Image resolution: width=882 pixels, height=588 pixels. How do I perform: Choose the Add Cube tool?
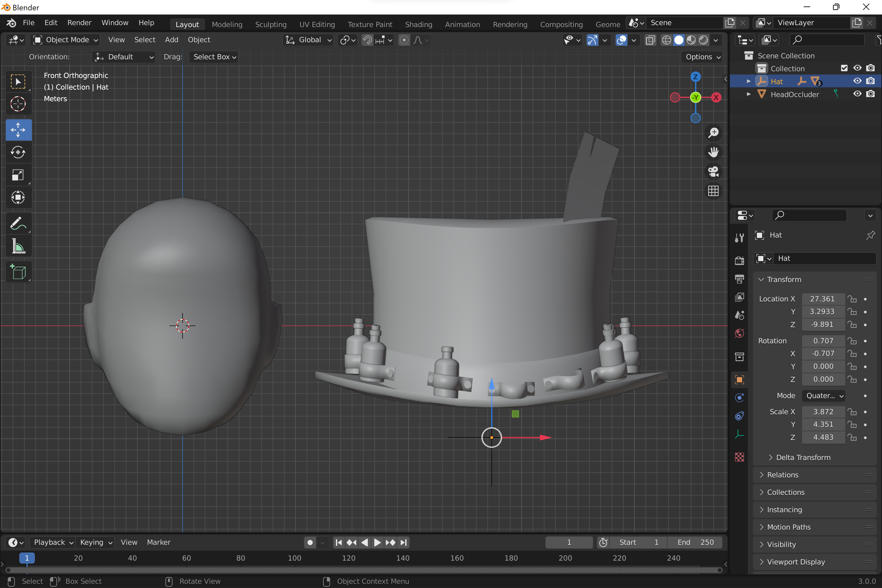pos(18,272)
